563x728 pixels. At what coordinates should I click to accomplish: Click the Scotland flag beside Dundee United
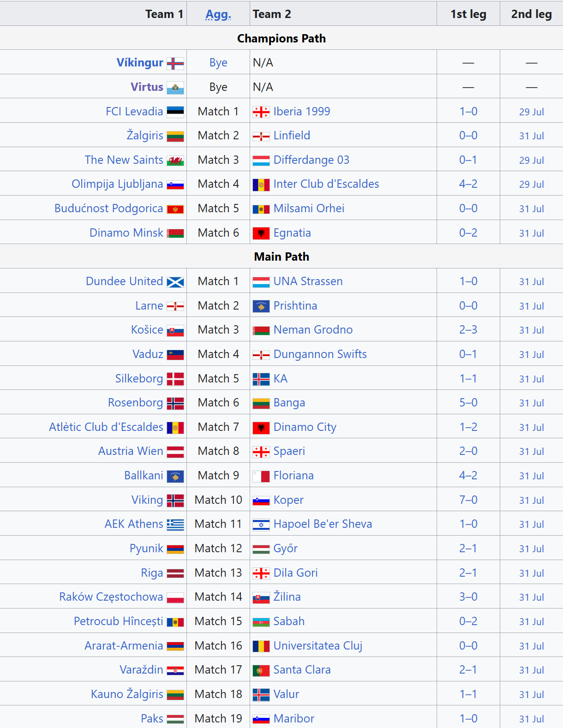(175, 282)
